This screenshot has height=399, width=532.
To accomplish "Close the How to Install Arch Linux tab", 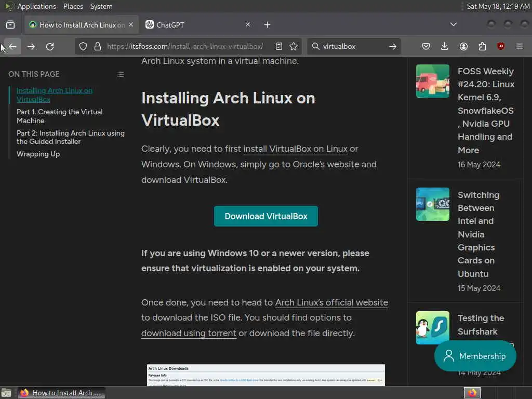I will click(x=131, y=24).
